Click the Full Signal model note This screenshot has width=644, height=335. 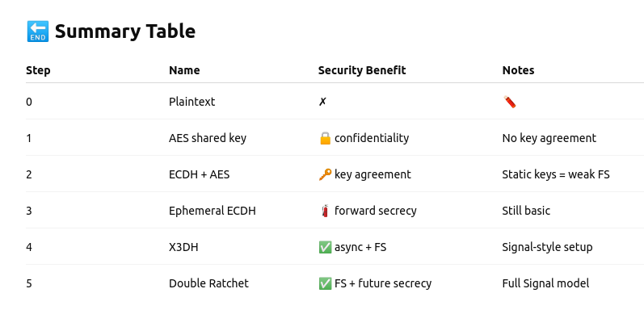pyautogui.click(x=545, y=283)
